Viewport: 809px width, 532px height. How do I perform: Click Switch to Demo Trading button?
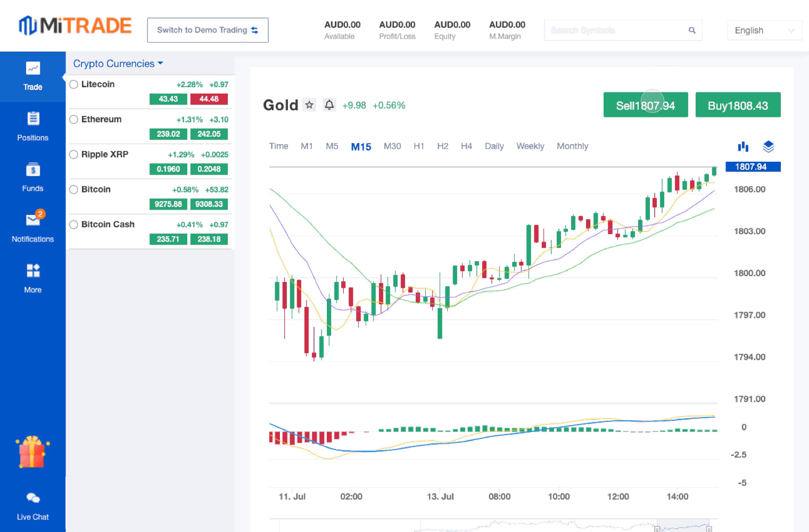point(208,30)
